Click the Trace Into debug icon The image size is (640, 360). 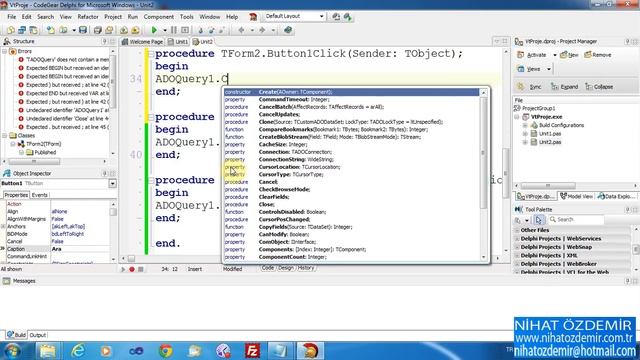(200, 30)
